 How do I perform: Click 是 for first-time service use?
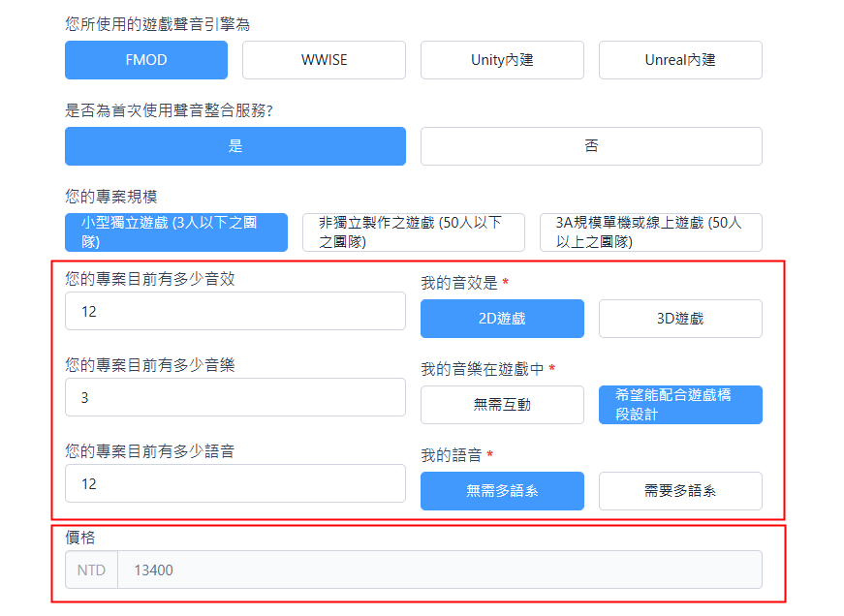[235, 146]
